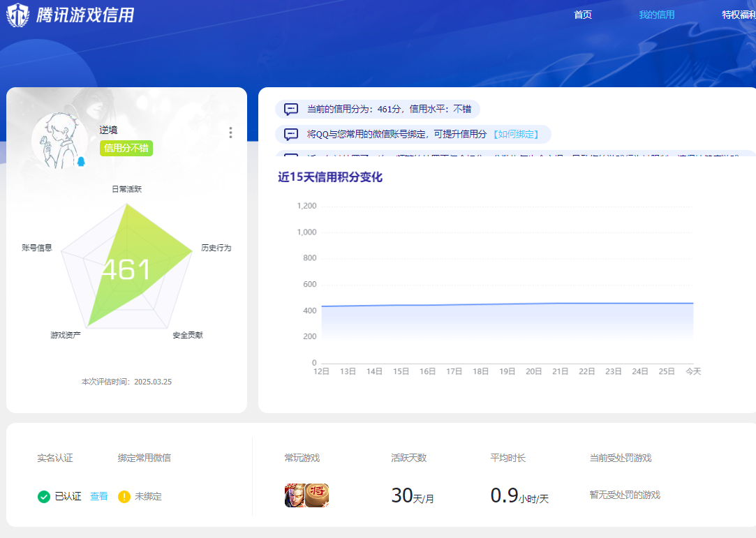
Task: Open the three-dot menu on profile card
Action: [230, 133]
